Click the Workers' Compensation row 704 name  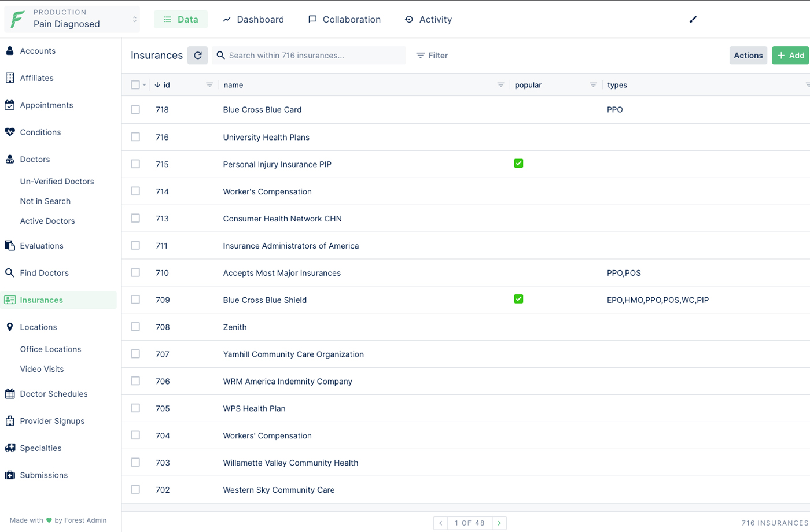pos(267,436)
